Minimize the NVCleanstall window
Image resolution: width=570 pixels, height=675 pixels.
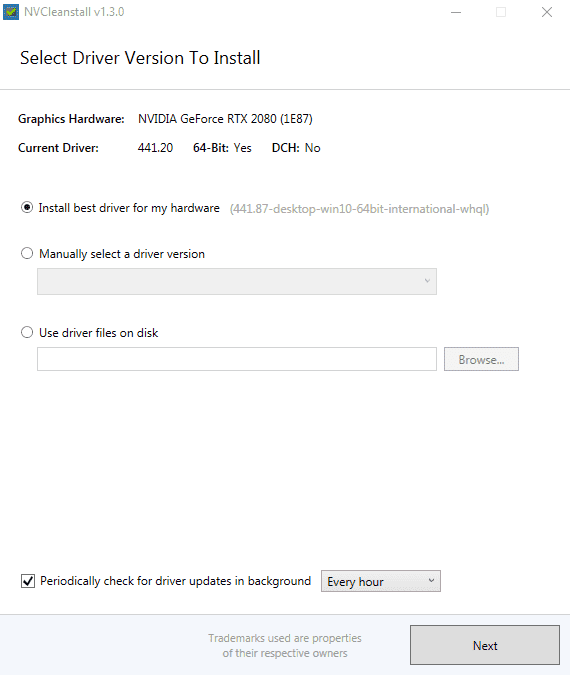[456, 12]
